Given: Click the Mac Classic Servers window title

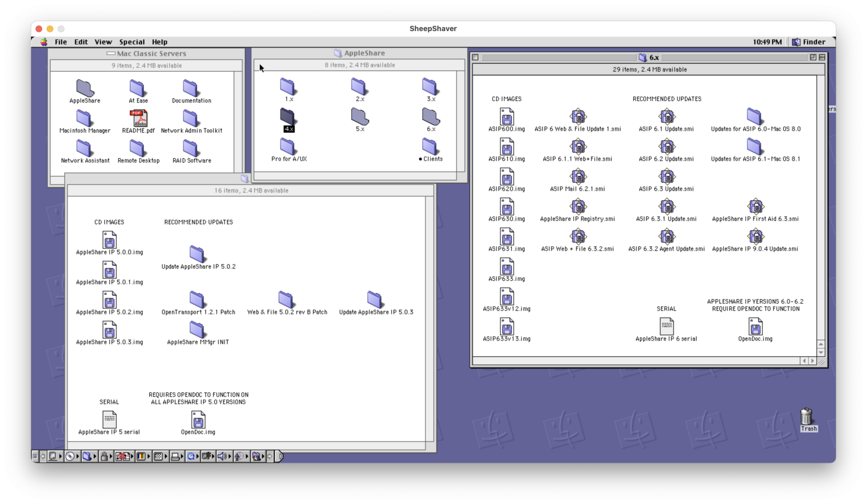Looking at the screenshot, I should [151, 53].
